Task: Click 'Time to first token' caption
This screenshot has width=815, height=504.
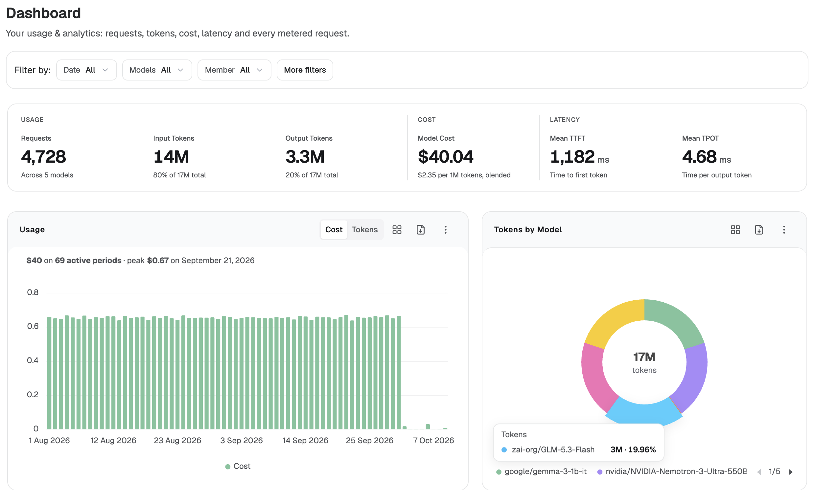Action: [578, 175]
